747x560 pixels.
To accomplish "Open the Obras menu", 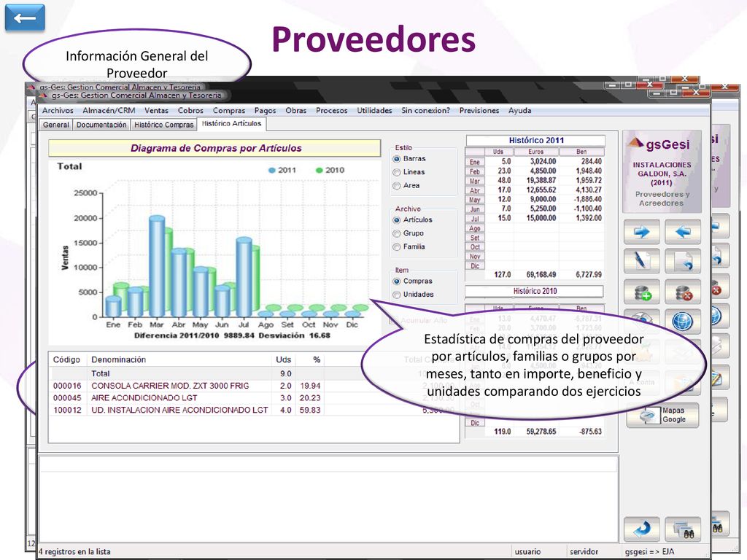I will (296, 111).
